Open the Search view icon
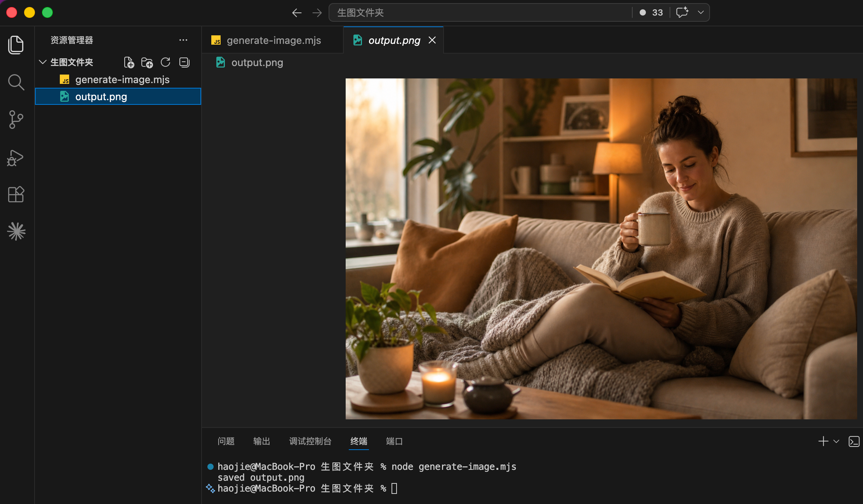Screen dimensions: 863x504 pyautogui.click(x=16, y=82)
